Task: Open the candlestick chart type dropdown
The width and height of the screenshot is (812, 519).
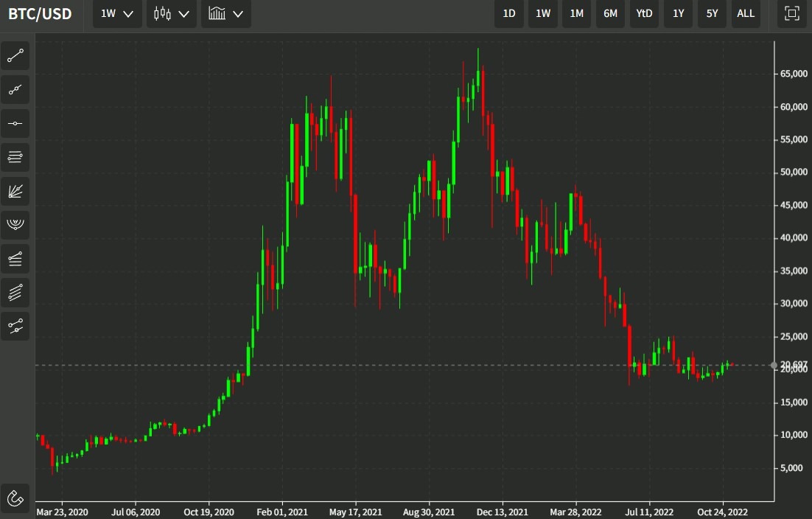Action: [172, 13]
